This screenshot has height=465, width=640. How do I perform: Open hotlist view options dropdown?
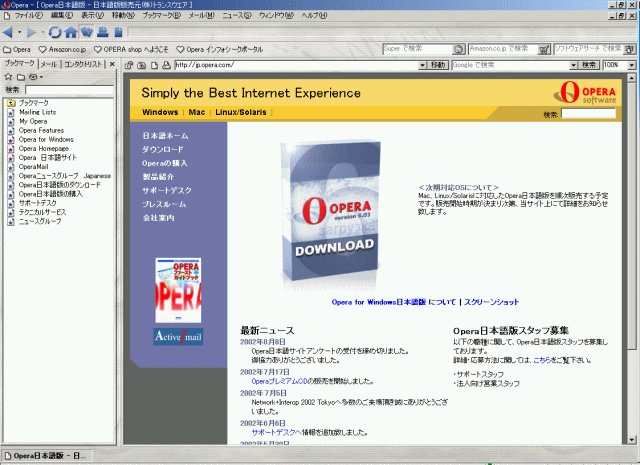click(x=36, y=77)
